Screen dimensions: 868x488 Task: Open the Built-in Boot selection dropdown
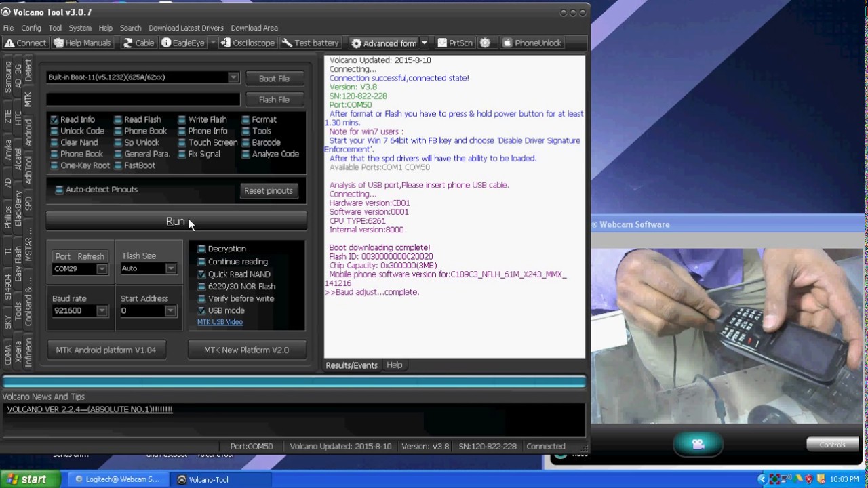tap(233, 77)
